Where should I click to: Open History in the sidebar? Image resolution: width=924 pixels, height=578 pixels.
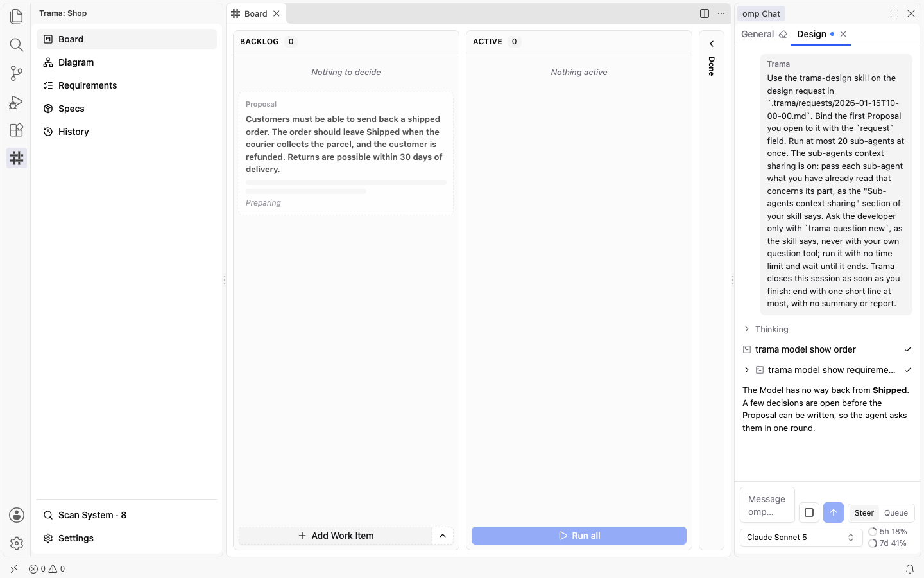coord(127,132)
